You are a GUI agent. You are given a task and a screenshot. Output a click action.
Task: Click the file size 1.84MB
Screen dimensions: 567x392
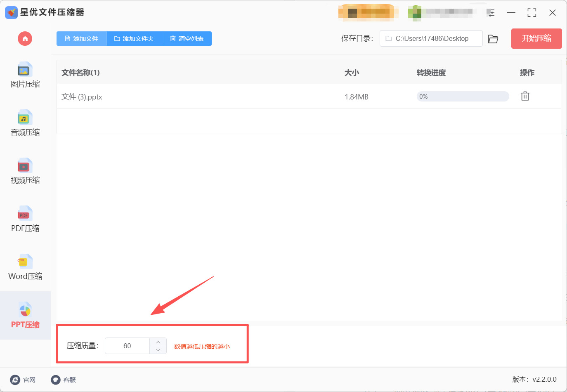point(357,97)
